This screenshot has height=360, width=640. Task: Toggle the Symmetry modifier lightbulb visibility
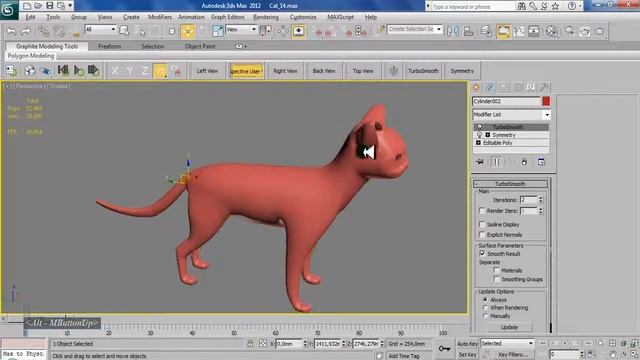point(480,135)
